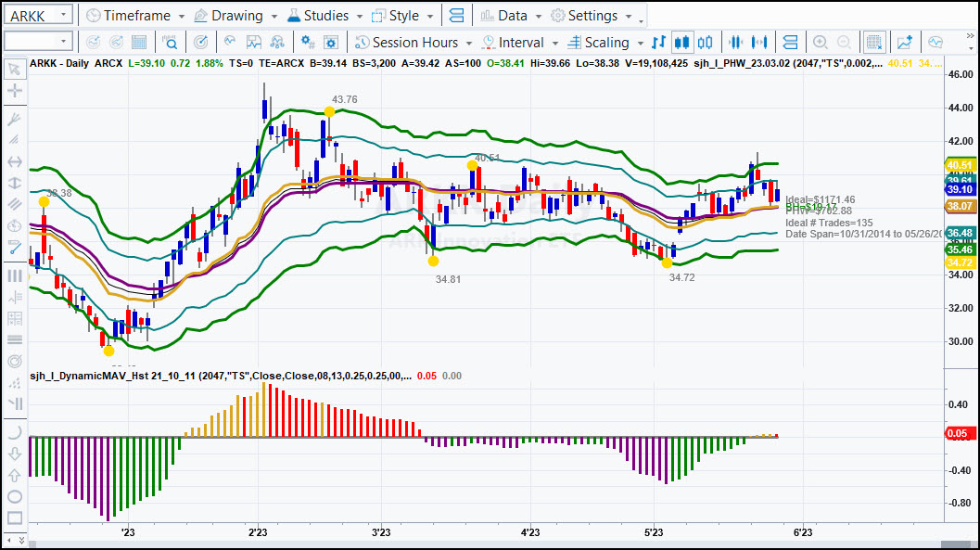
Task: Click the stacked panels icon beside Style
Action: click(x=457, y=16)
